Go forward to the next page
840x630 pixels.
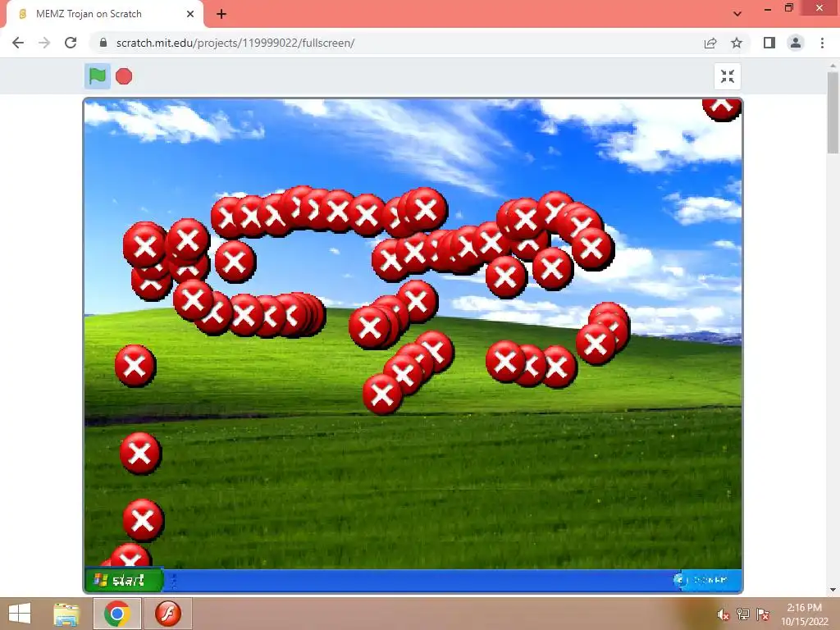[44, 43]
